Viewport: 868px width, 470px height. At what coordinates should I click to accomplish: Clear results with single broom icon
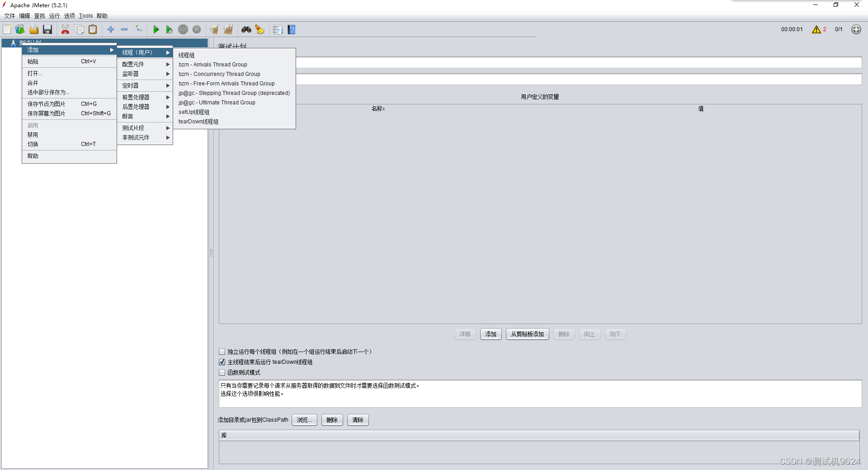click(x=214, y=29)
